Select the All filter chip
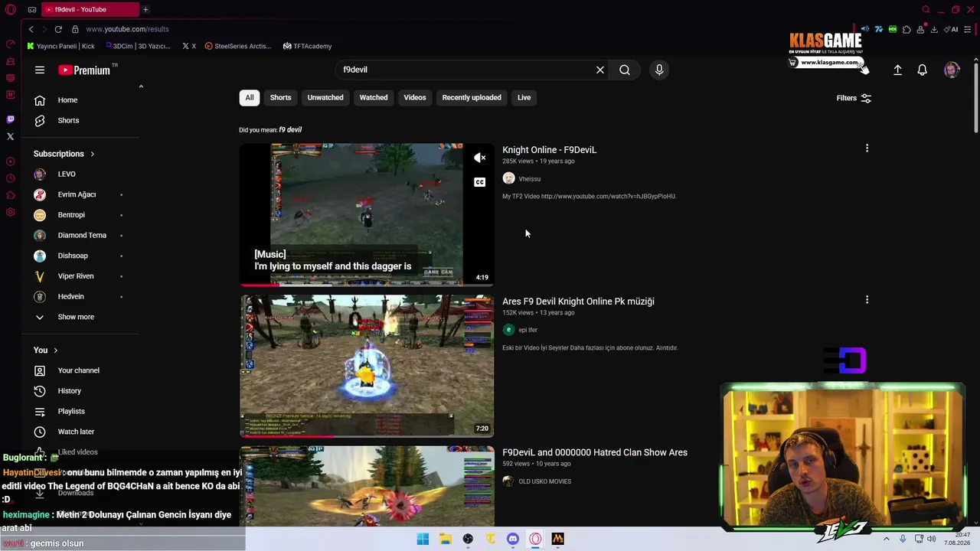The image size is (980, 551). click(250, 97)
